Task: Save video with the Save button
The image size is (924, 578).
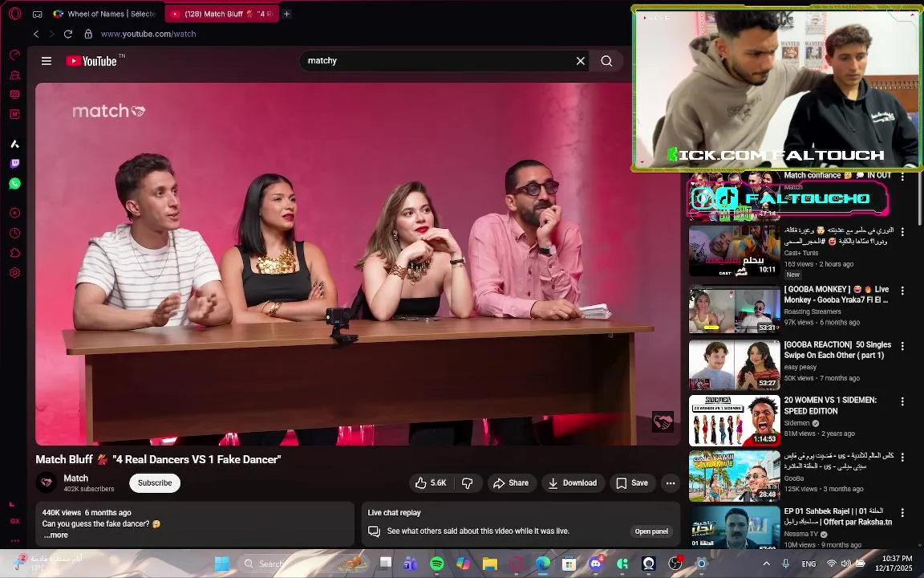Action: [632, 483]
